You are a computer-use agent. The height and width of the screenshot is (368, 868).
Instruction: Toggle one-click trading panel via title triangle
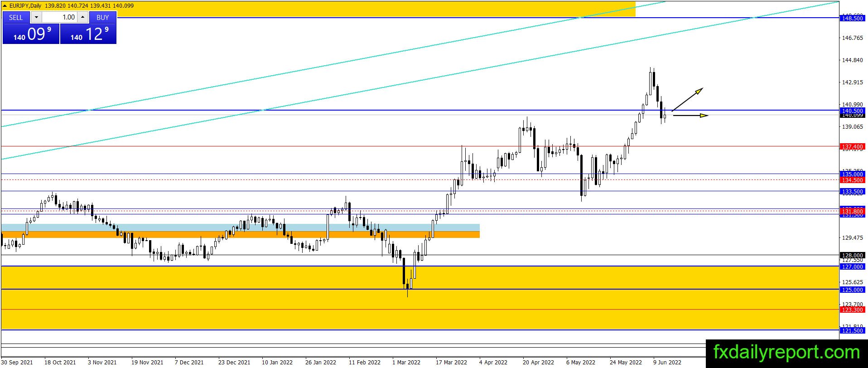(5, 6)
